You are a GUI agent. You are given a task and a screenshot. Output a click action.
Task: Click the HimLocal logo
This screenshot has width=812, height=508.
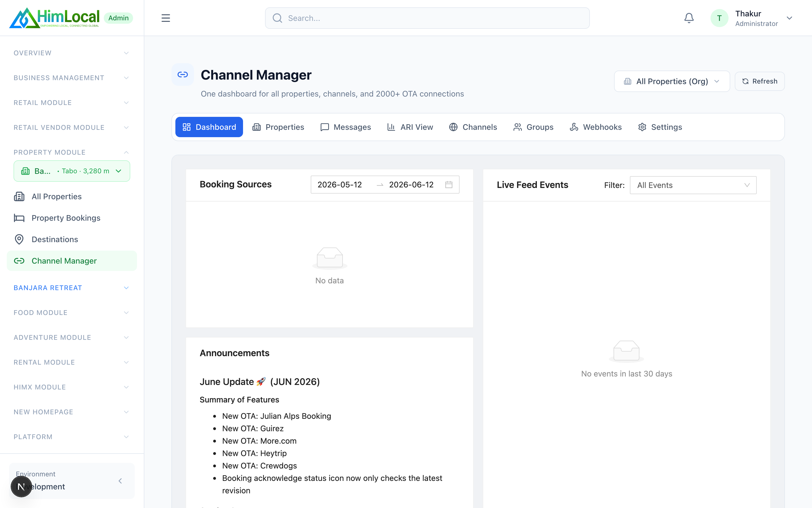point(54,18)
